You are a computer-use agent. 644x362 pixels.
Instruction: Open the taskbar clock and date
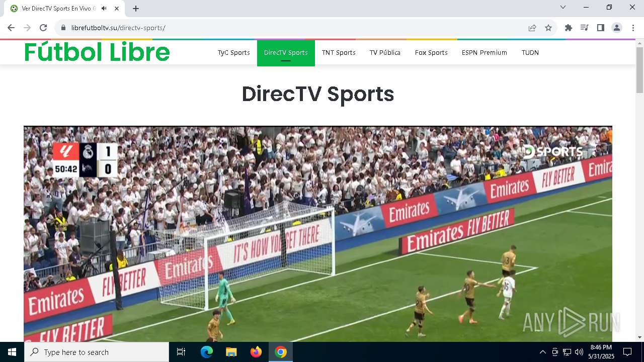(601, 352)
